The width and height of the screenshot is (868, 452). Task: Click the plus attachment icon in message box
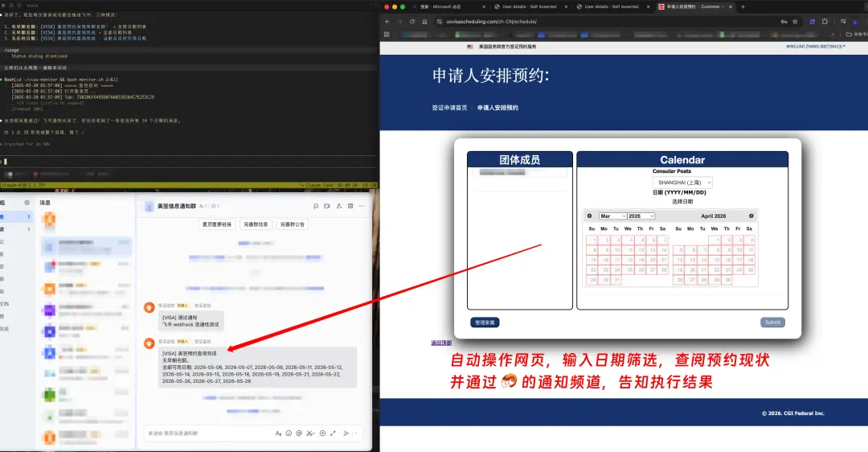[x=322, y=434]
